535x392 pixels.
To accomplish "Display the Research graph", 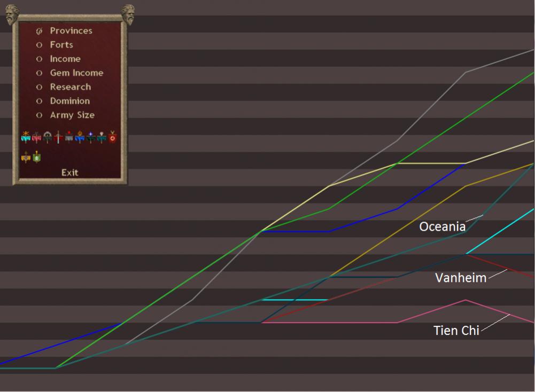I will click(39, 87).
